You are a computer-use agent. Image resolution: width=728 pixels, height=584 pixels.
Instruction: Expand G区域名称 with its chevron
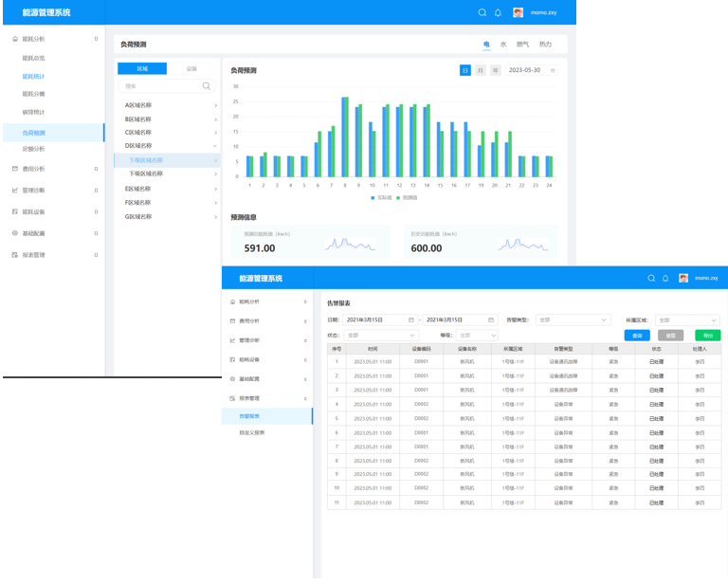pyautogui.click(x=215, y=217)
